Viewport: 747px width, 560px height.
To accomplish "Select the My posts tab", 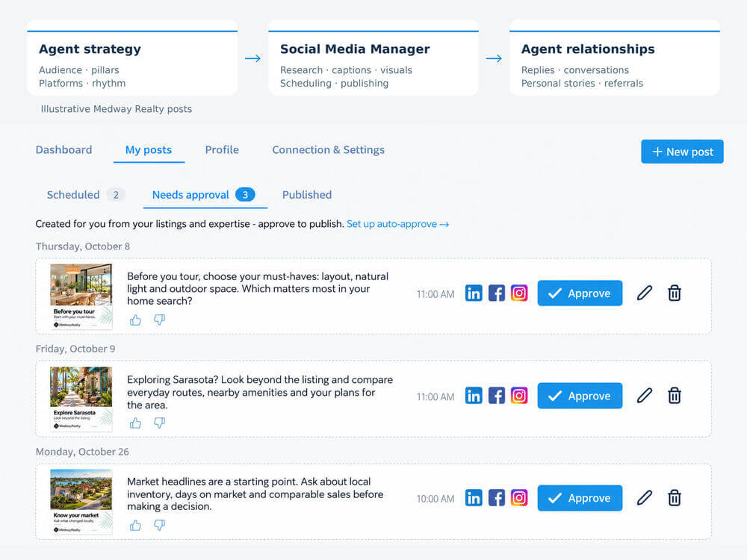I will click(x=149, y=150).
